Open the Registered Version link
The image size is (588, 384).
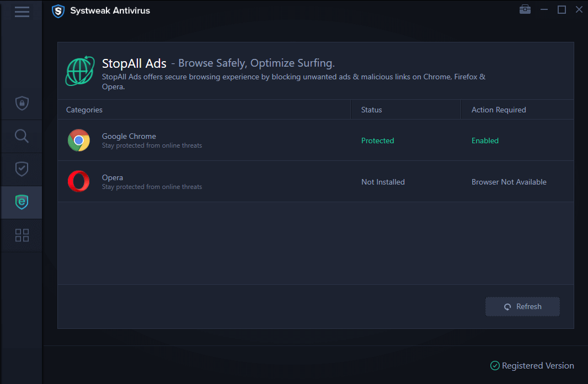pos(537,365)
